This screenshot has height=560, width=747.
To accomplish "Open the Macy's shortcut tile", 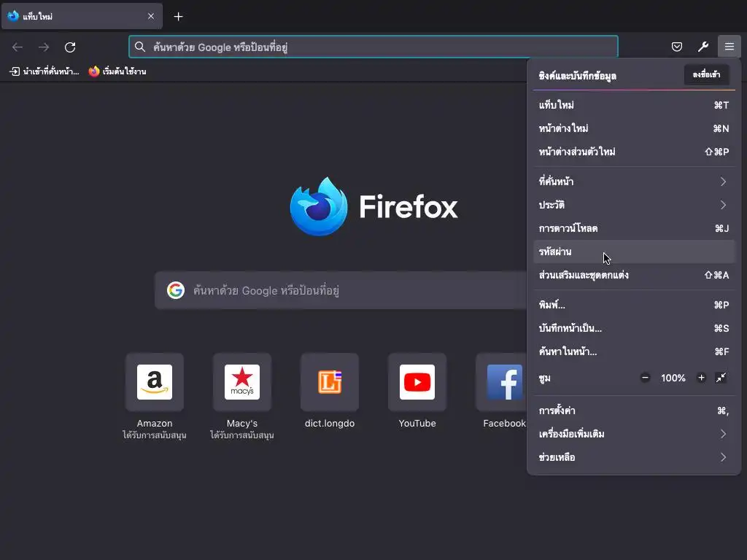I will click(242, 382).
